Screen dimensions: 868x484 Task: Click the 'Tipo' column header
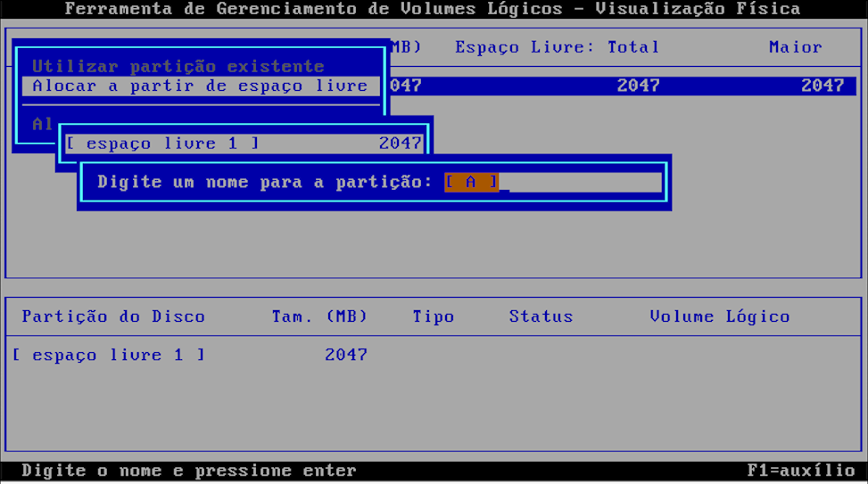pyautogui.click(x=433, y=316)
